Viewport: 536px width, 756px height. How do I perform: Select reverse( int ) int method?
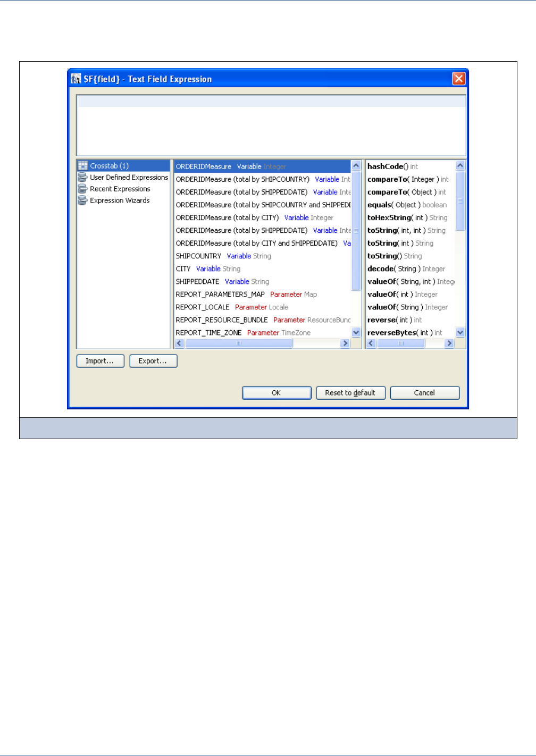(411, 320)
